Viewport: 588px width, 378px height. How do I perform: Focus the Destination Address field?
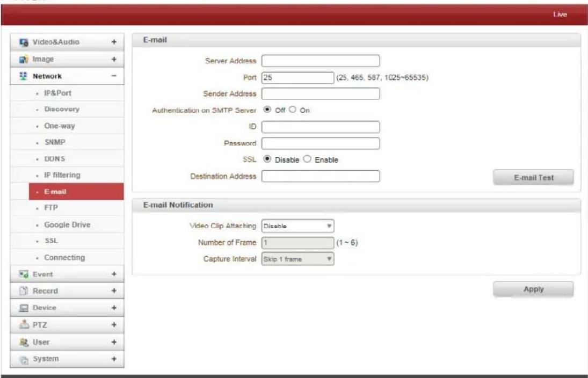321,176
